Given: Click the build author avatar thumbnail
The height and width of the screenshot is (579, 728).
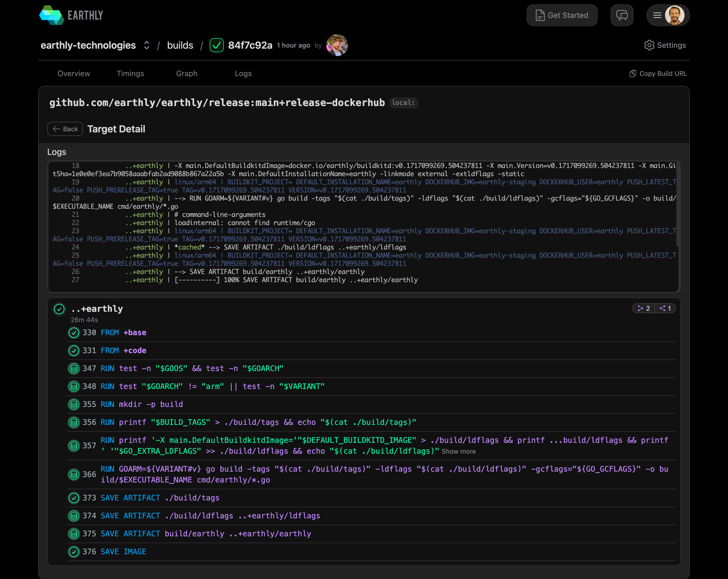Looking at the screenshot, I should click(x=337, y=45).
